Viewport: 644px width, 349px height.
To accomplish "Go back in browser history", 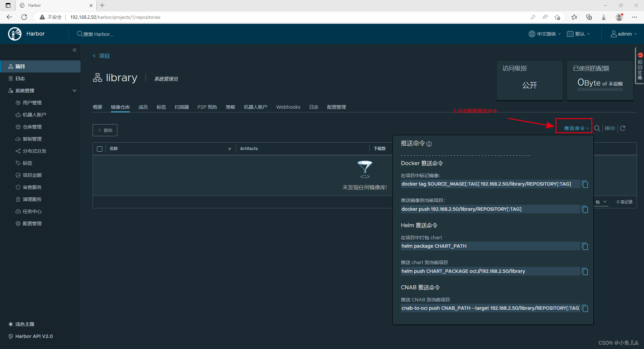I will (x=9, y=17).
